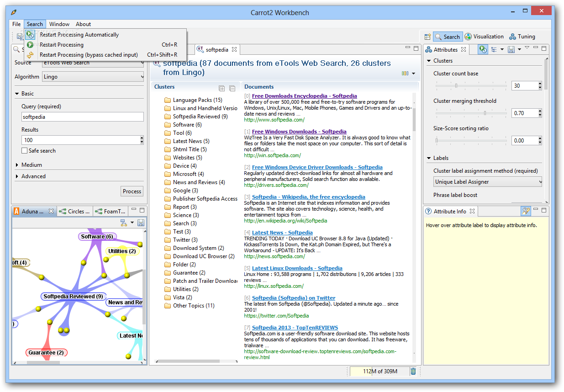This screenshot has height=392, width=564.
Task: Click the Open Perspective icon
Action: click(427, 37)
